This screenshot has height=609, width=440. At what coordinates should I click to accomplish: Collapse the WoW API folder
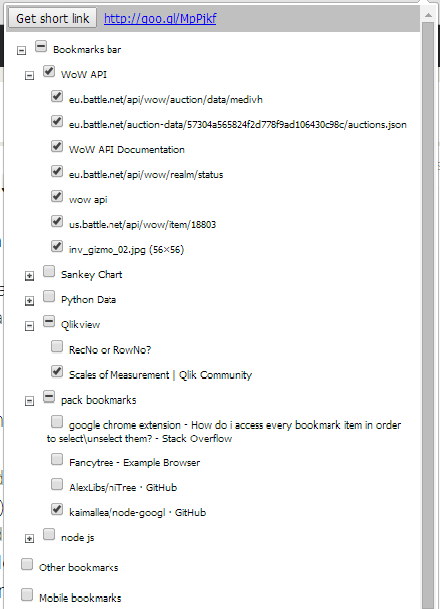30,76
